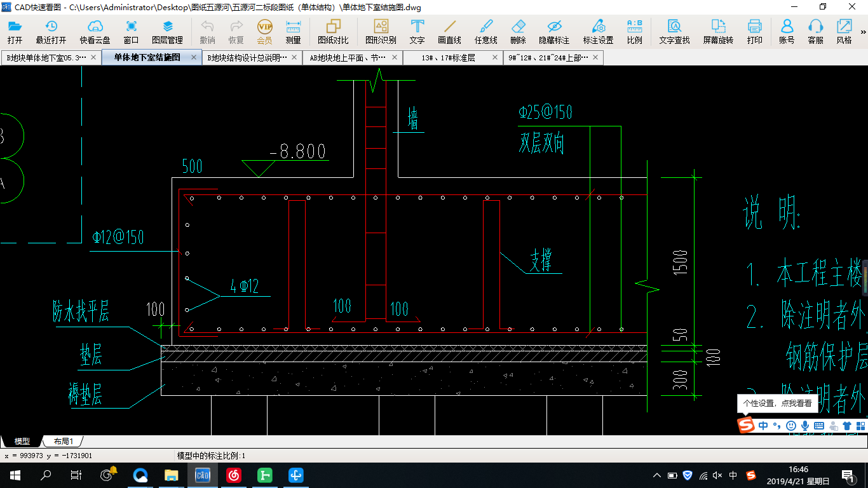Open 图层管理 layer manager
This screenshot has height=488, width=868.
pos(167,32)
